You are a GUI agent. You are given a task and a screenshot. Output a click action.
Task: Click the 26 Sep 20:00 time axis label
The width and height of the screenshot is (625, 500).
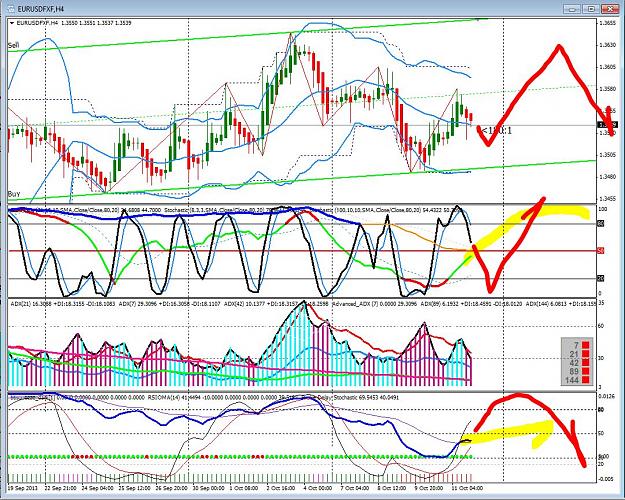click(x=172, y=488)
